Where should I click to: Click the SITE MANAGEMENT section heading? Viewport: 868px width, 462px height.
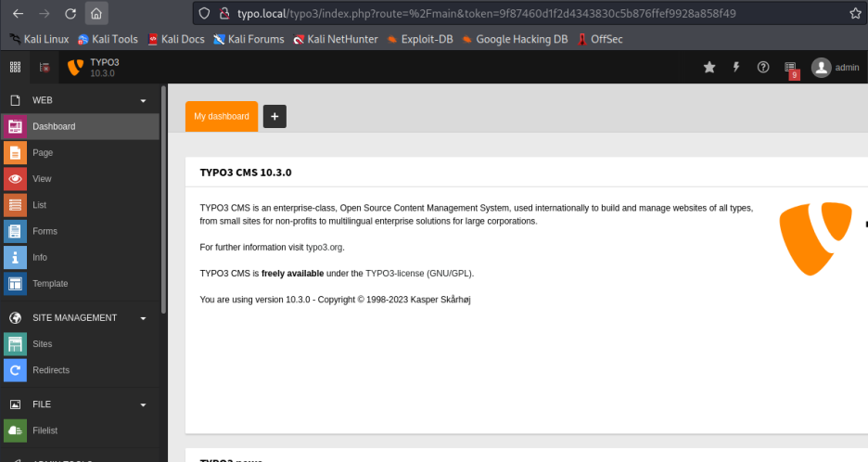[75, 317]
